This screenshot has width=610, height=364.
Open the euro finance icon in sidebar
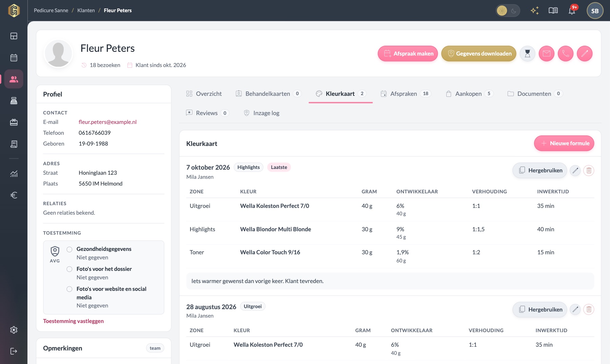(14, 195)
